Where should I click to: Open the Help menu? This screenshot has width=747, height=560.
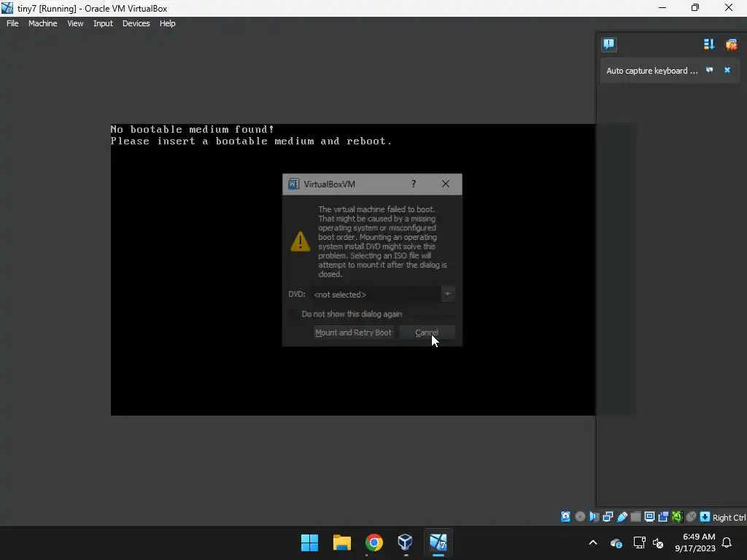tap(167, 23)
